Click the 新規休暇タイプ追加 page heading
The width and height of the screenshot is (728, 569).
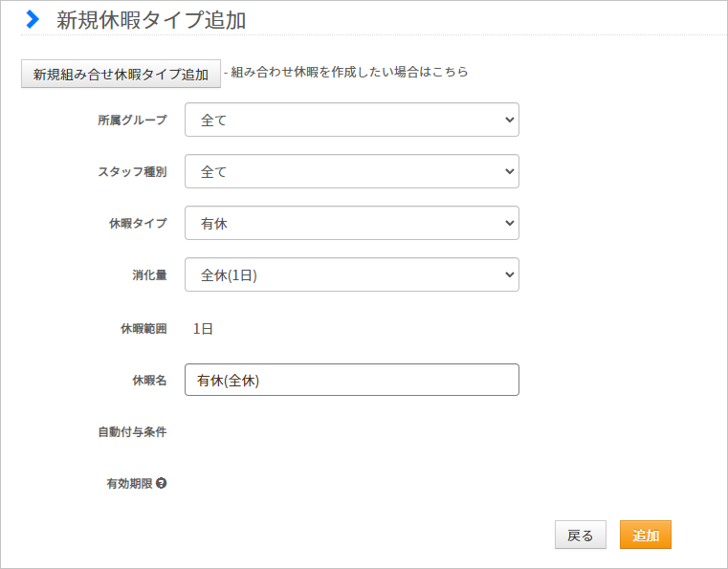(151, 20)
